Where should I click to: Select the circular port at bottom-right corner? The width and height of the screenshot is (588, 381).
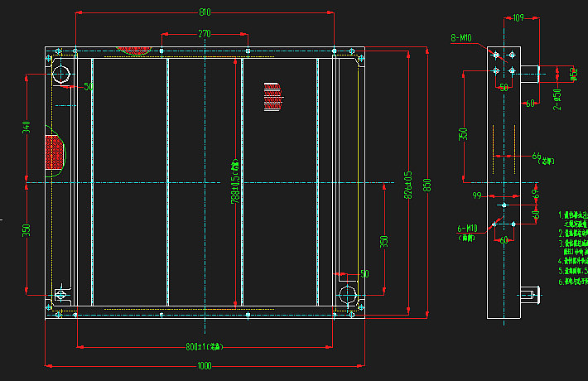pos(348,294)
